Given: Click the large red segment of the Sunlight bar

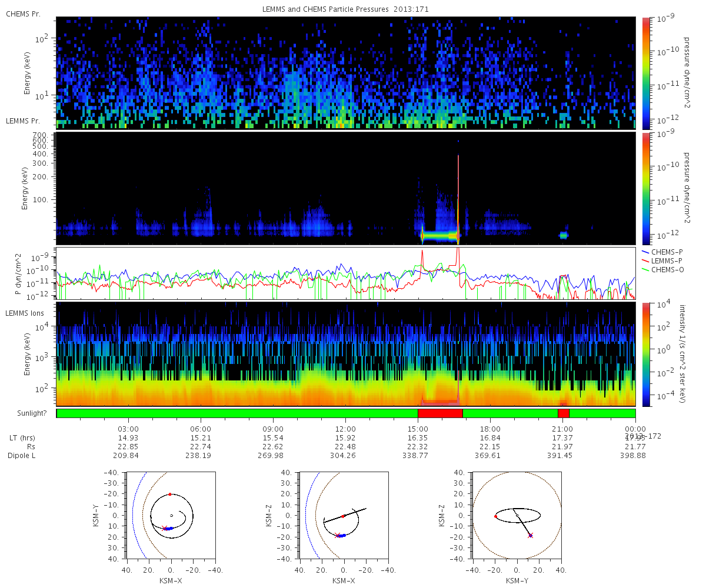Looking at the screenshot, I should pos(440,413).
